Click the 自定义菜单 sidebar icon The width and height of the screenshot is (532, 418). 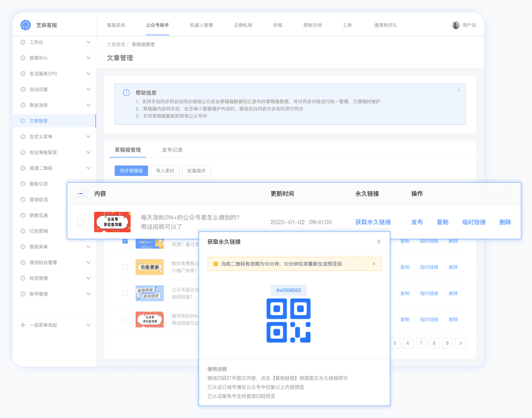tap(23, 136)
